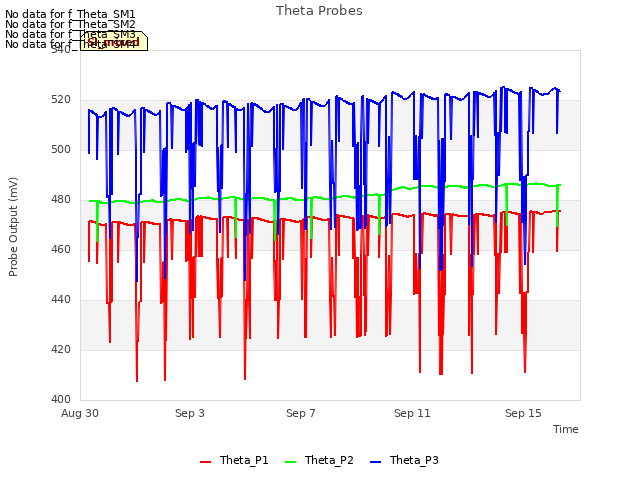This screenshot has height=480, width=640.
Task: Click the 'Time' x-axis label
Action: tap(566, 429)
